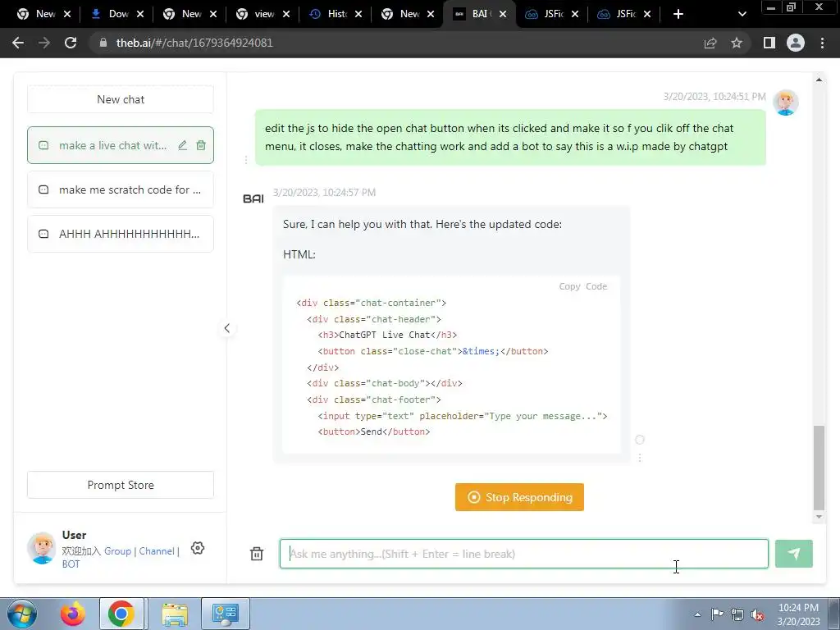840x630 pixels.
Task: Click the user avatar in the sidebar
Action: [42, 548]
